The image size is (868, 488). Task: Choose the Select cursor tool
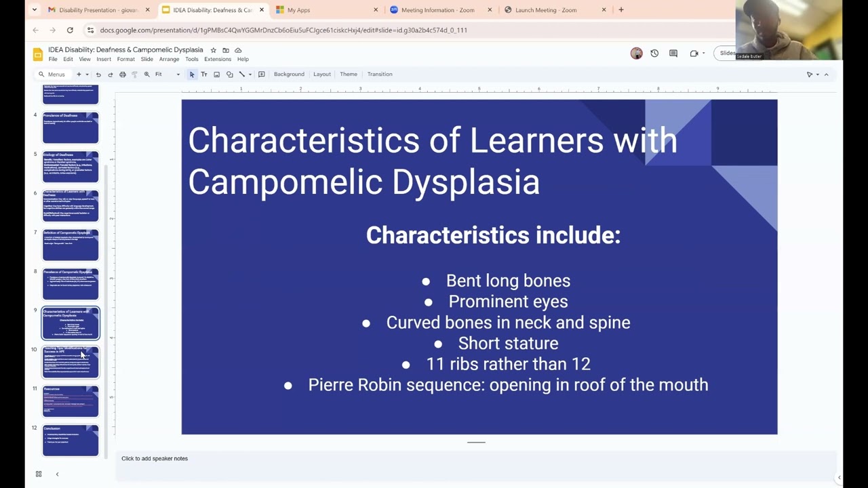click(x=192, y=75)
